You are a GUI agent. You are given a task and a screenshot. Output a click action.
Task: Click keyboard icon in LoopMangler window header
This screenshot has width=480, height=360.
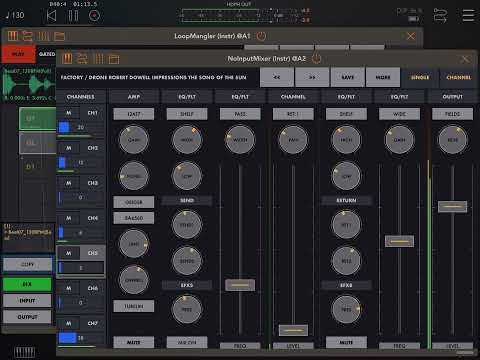[13, 36]
